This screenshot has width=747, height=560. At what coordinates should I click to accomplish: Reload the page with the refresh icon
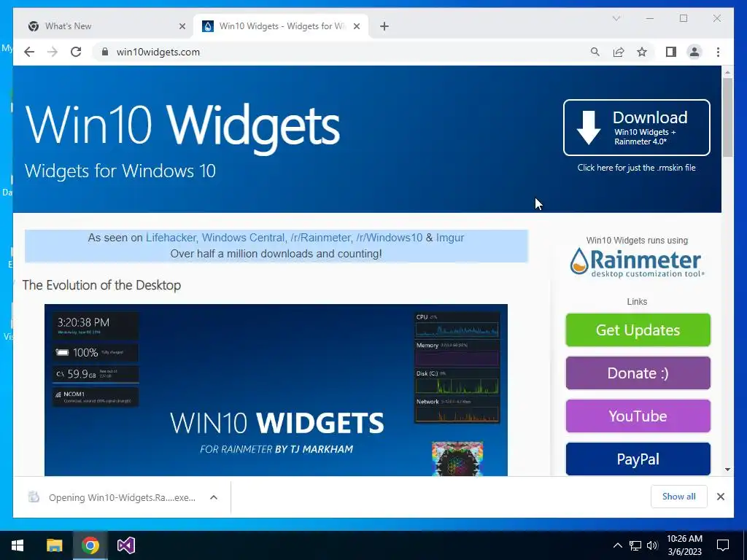[76, 52]
